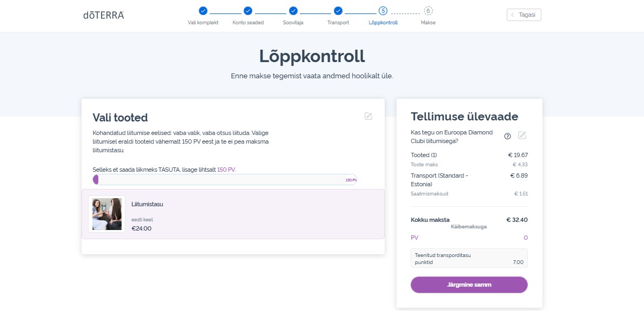Click the Vali komplekt step checkmark

tap(203, 11)
